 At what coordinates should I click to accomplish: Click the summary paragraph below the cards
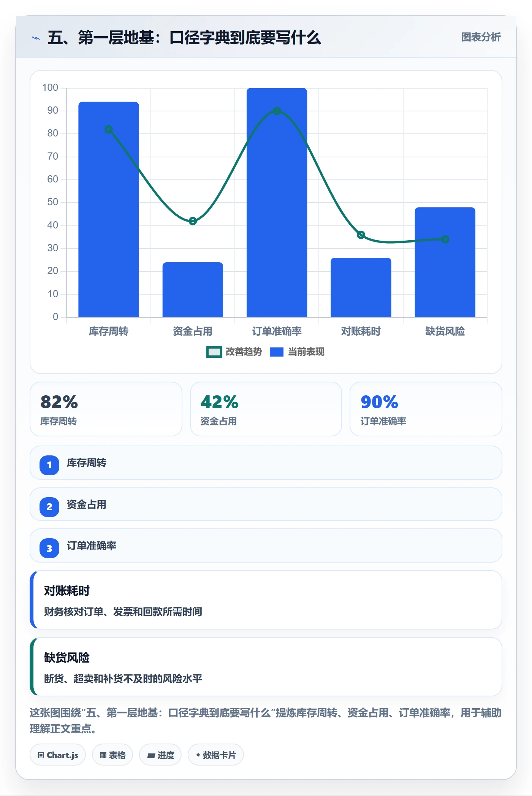[x=266, y=721]
